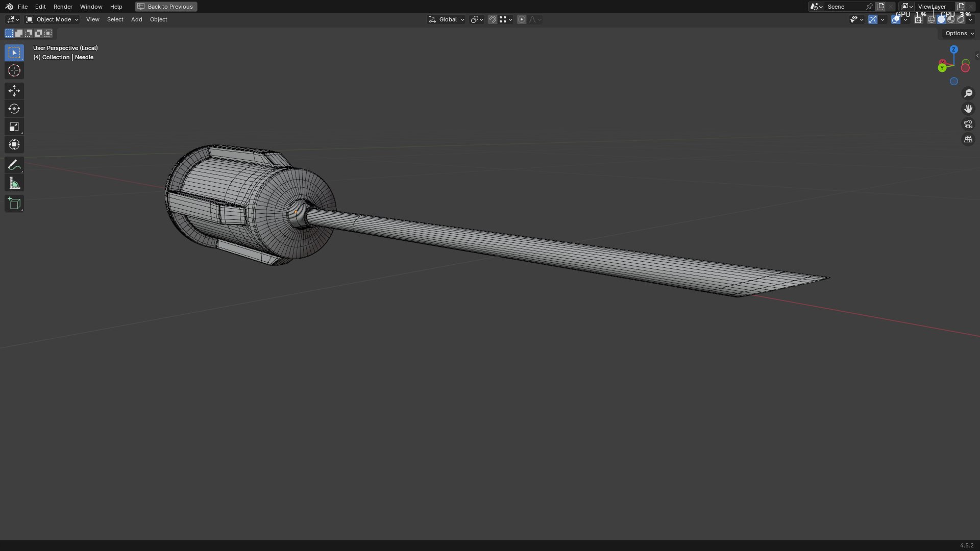Switch to rendered shading
The image size is (980, 551).
pyautogui.click(x=961, y=19)
